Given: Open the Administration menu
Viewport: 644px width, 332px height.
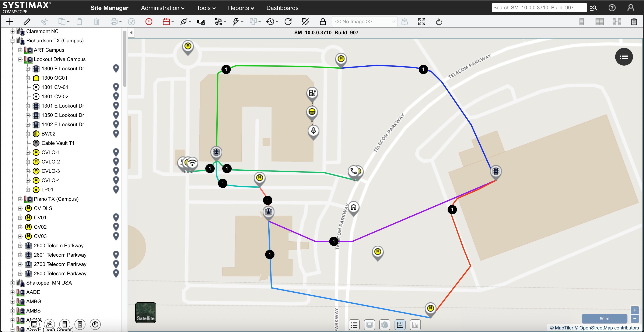Looking at the screenshot, I should (x=162, y=8).
